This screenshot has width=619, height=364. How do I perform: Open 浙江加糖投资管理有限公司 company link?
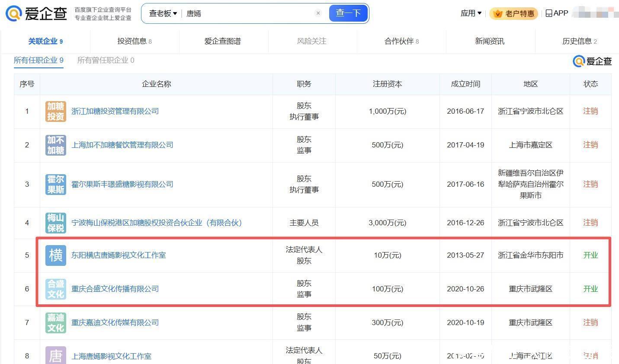[x=115, y=112]
